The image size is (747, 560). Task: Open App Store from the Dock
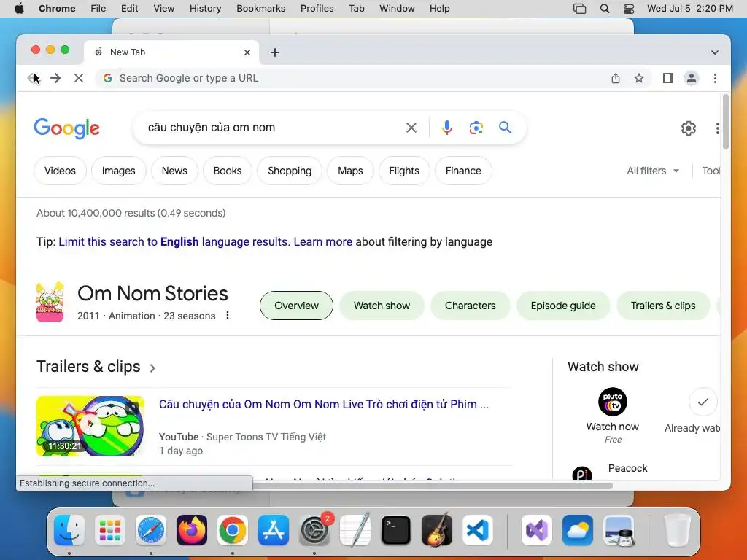point(274,530)
